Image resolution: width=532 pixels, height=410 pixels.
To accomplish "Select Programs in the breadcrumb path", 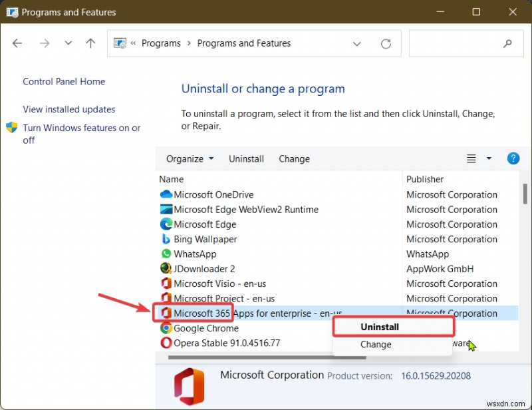I will click(x=161, y=43).
